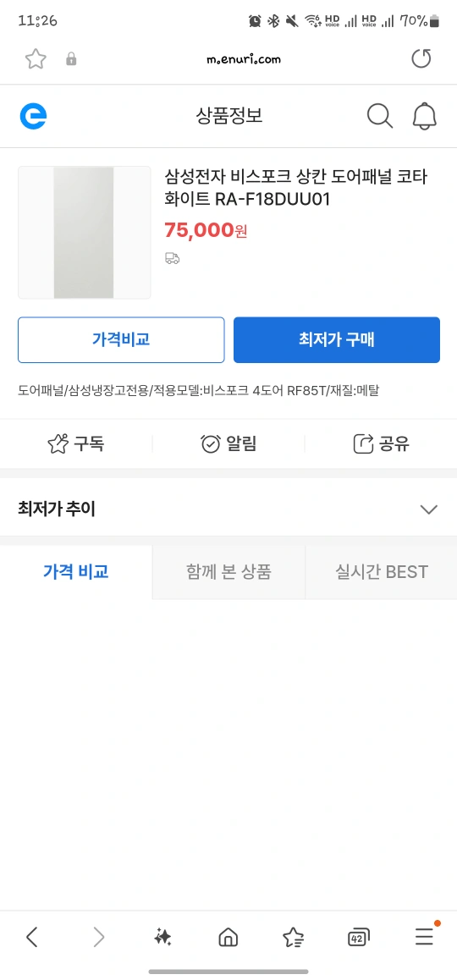
Task: Open the browser hamburger menu
Action: tap(425, 936)
